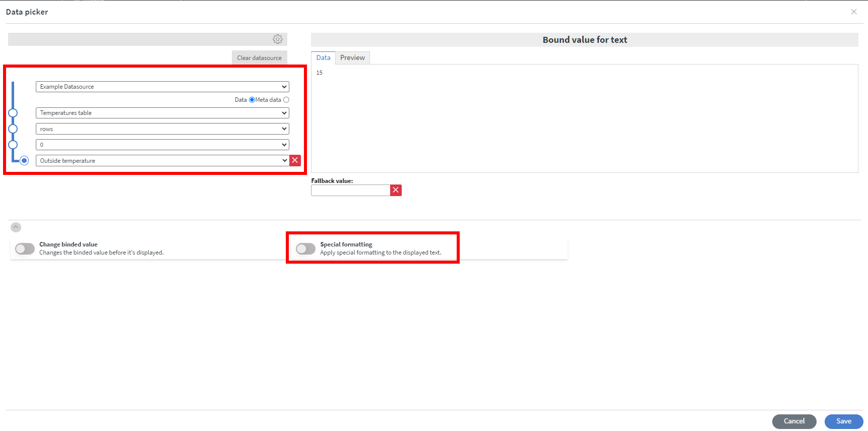The height and width of the screenshot is (431, 868).
Task: Click the Special formatting label
Action: (346, 244)
